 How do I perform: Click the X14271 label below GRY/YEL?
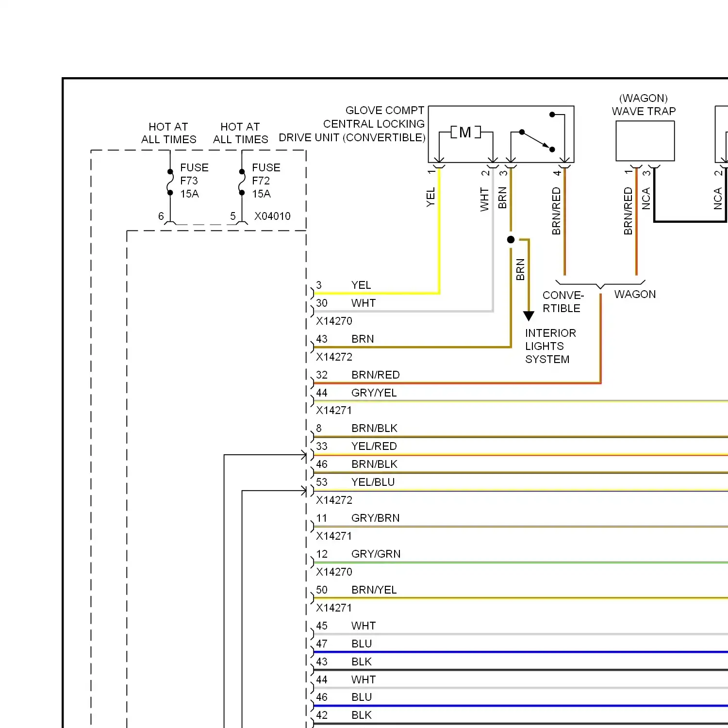[334, 410]
